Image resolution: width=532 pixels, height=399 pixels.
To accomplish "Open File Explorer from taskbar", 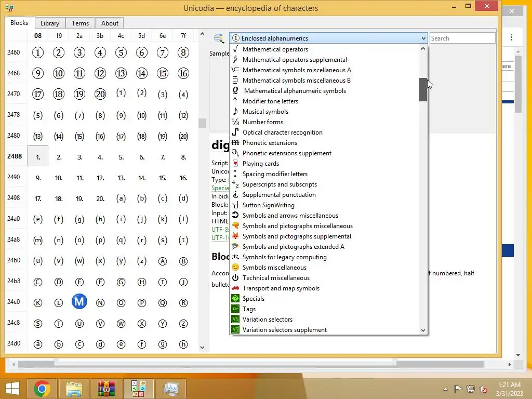I will [74, 389].
